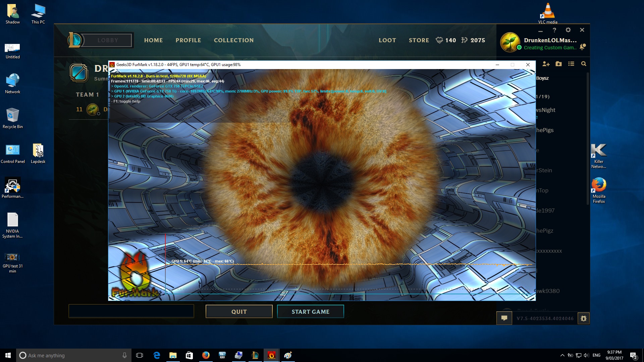Open the VLC media player shortcut
This screenshot has height=362, width=644.
[x=548, y=13]
